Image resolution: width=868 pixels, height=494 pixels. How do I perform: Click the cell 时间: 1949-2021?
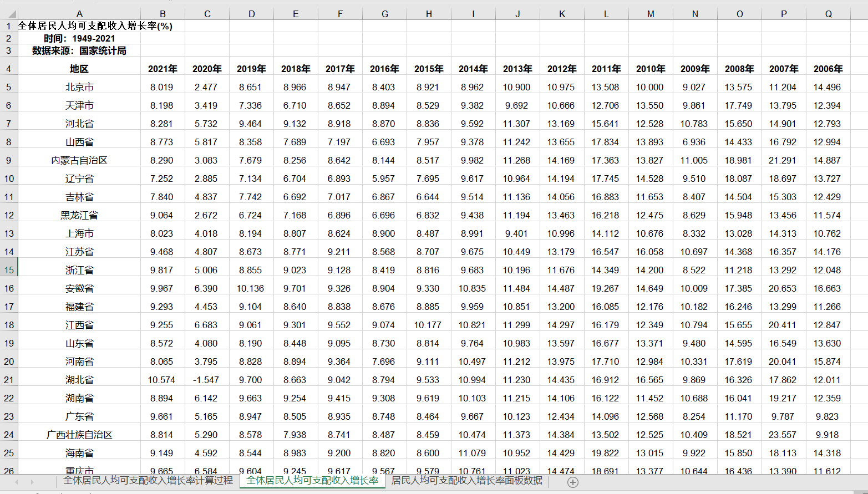(x=79, y=38)
